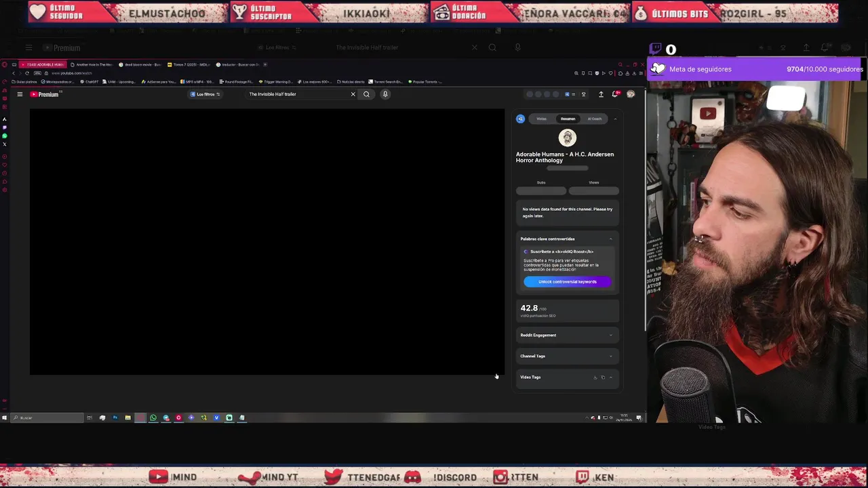Click the download icon in Video Tags row
This screenshot has width=868, height=488.
pos(595,378)
